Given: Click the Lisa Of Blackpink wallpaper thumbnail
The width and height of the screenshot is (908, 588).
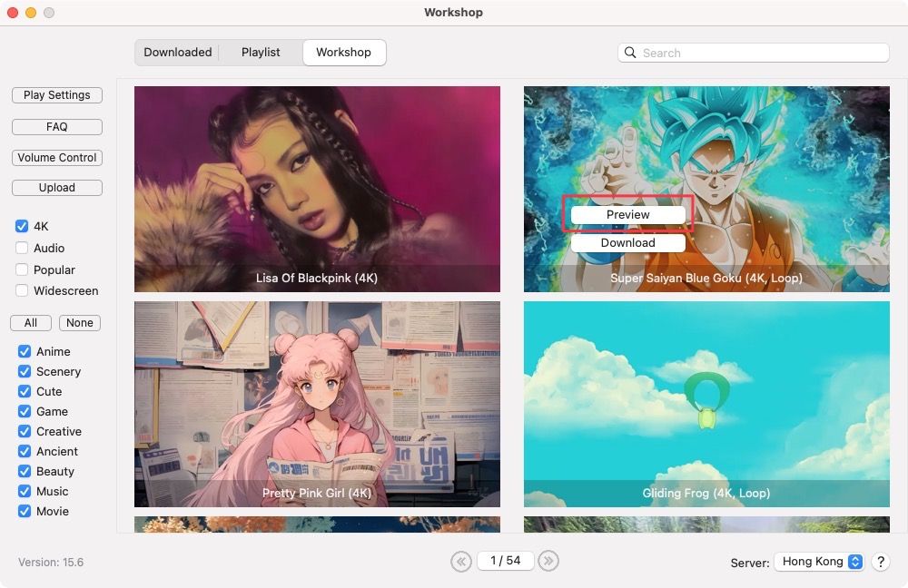Looking at the screenshot, I should point(317,188).
